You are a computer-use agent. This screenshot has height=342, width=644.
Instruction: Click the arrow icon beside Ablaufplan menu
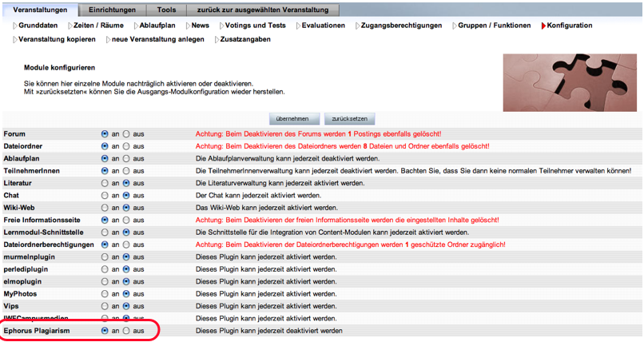coord(137,26)
